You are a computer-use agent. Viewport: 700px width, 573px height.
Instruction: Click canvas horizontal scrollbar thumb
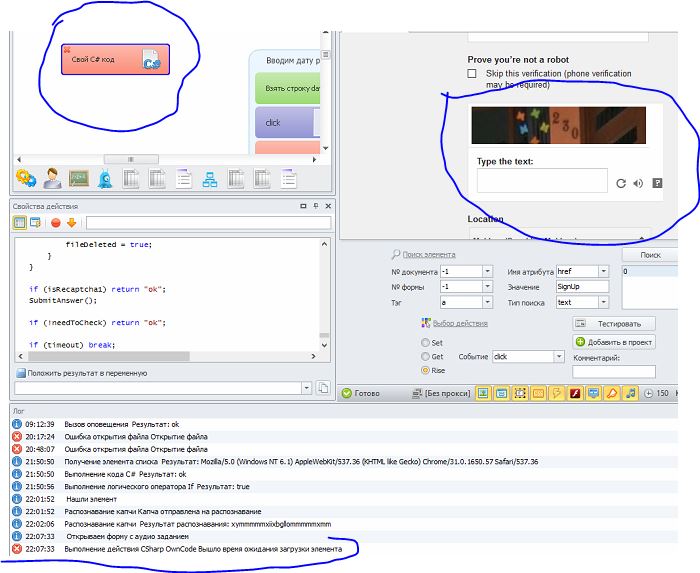click(131, 159)
